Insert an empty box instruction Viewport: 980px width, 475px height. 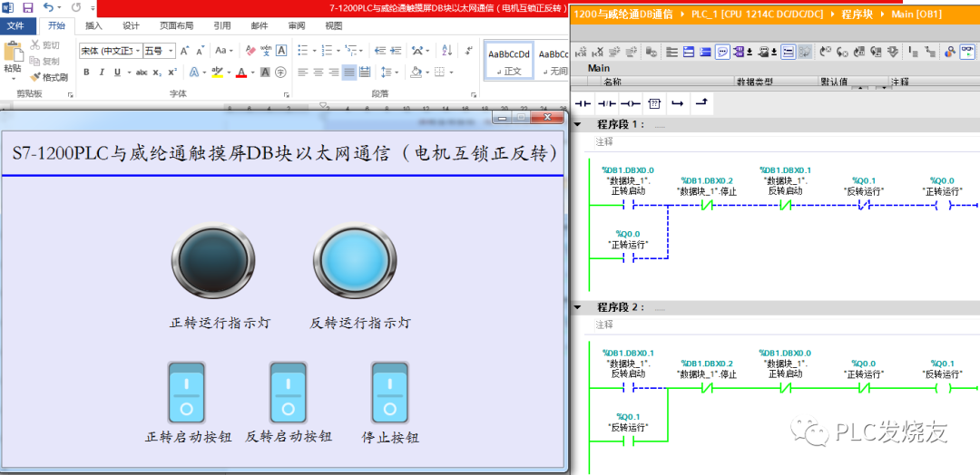(x=654, y=103)
